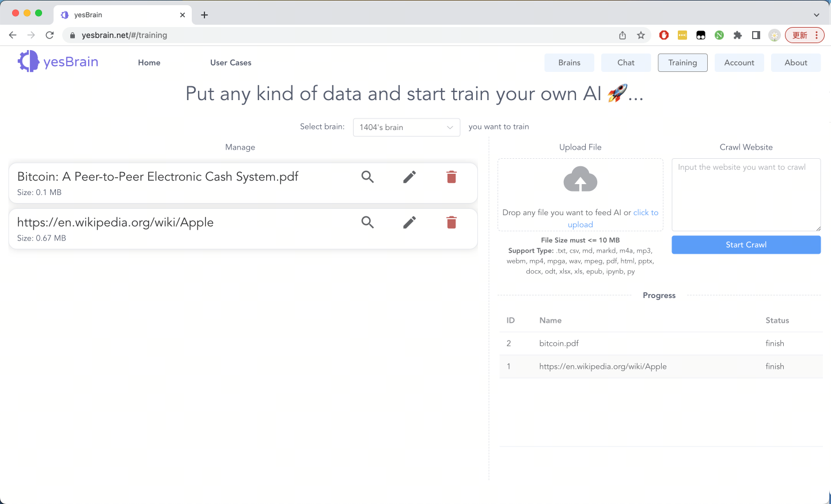
Task: Select the https://en.wikipedia.org/wiki/Apple managed entry title
Action: (115, 222)
